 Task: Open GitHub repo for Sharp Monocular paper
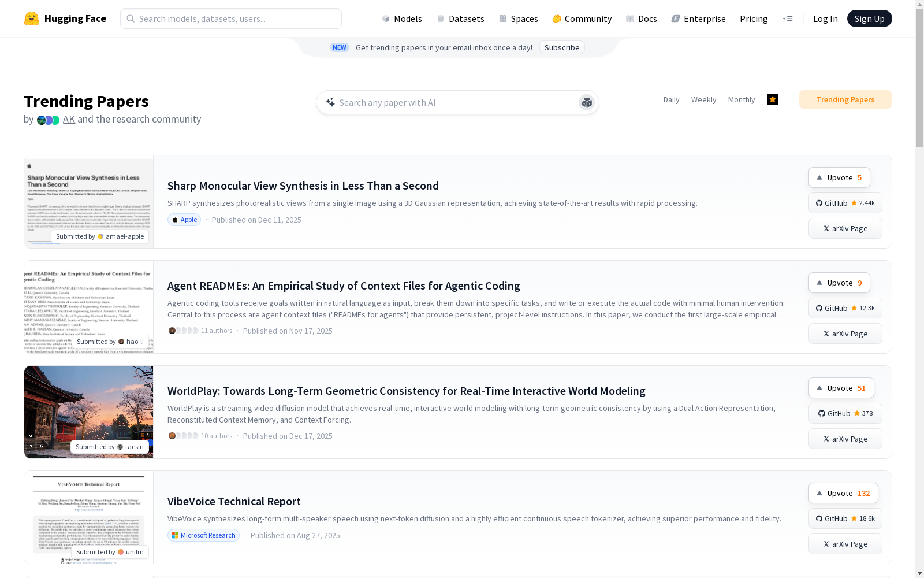(x=845, y=203)
